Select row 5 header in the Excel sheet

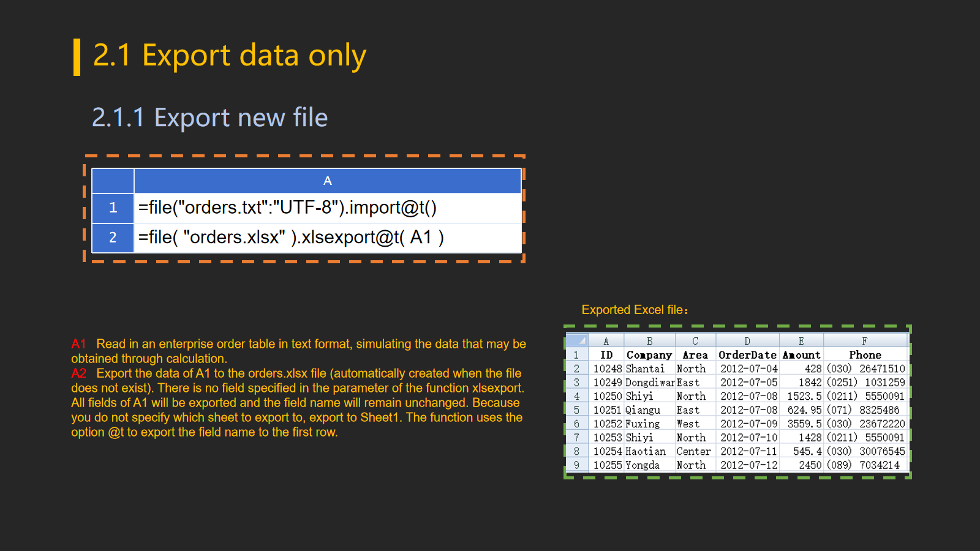point(576,410)
